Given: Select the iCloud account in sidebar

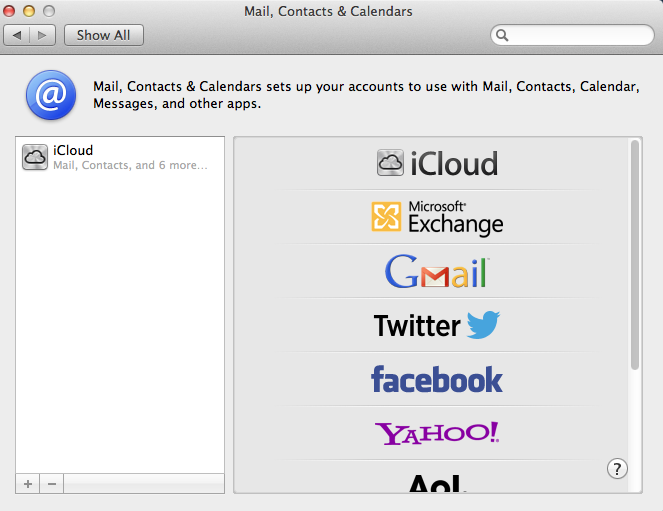Looking at the screenshot, I should point(120,157).
